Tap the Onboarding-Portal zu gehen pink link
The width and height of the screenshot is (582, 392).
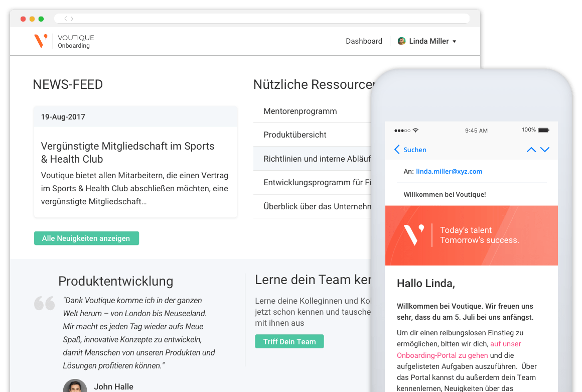click(x=443, y=355)
